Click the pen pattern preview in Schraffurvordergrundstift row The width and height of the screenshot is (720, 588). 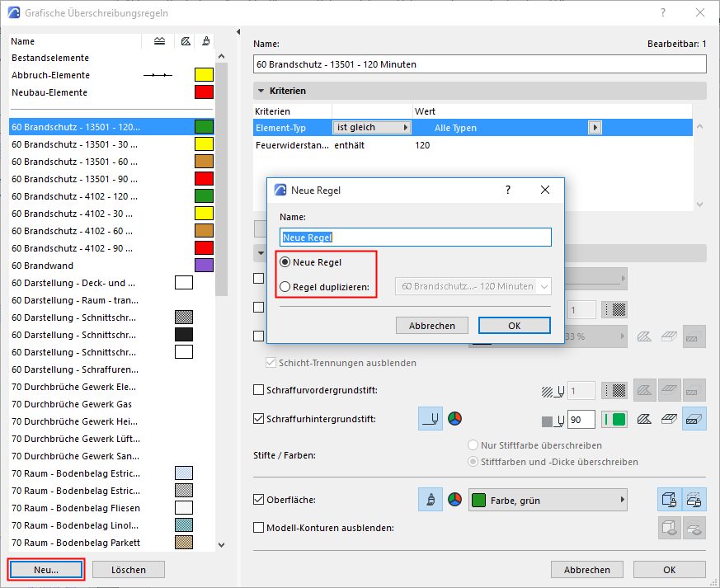pyautogui.click(x=614, y=391)
